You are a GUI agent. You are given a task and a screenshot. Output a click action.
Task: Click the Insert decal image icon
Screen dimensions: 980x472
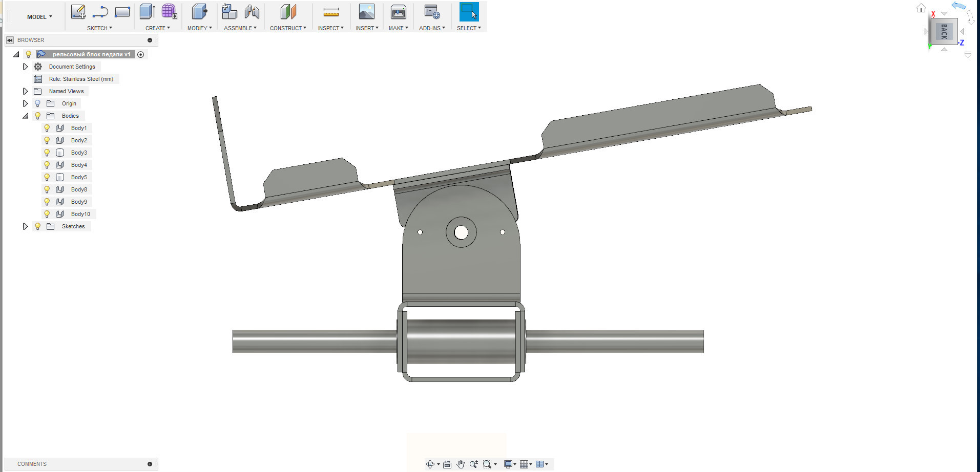pyautogui.click(x=366, y=12)
